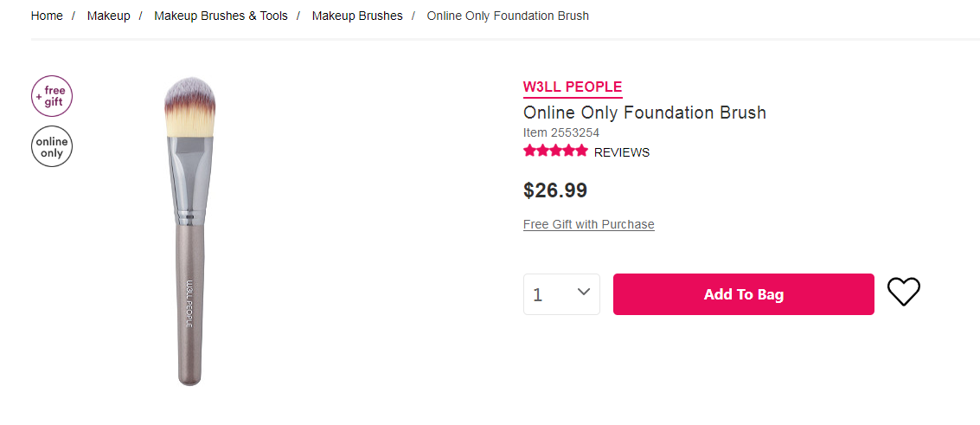980x425 pixels.
Task: Open Makeup Brushes & Tools breadcrumb
Action: pos(221,16)
